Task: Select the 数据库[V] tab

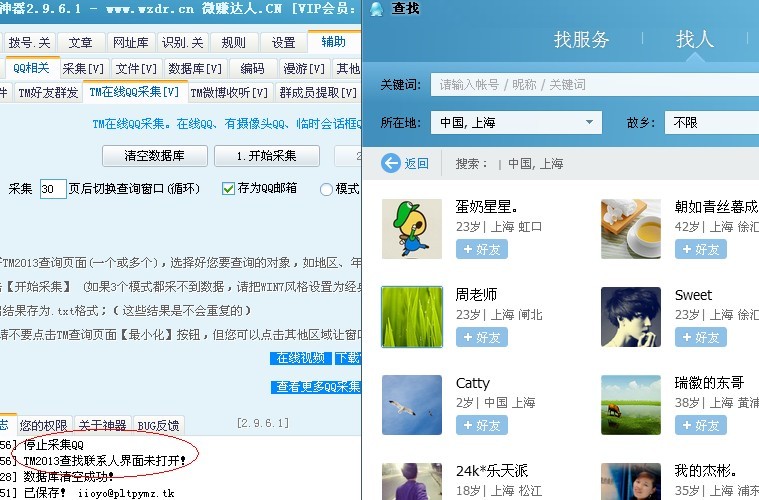Action: click(x=195, y=69)
